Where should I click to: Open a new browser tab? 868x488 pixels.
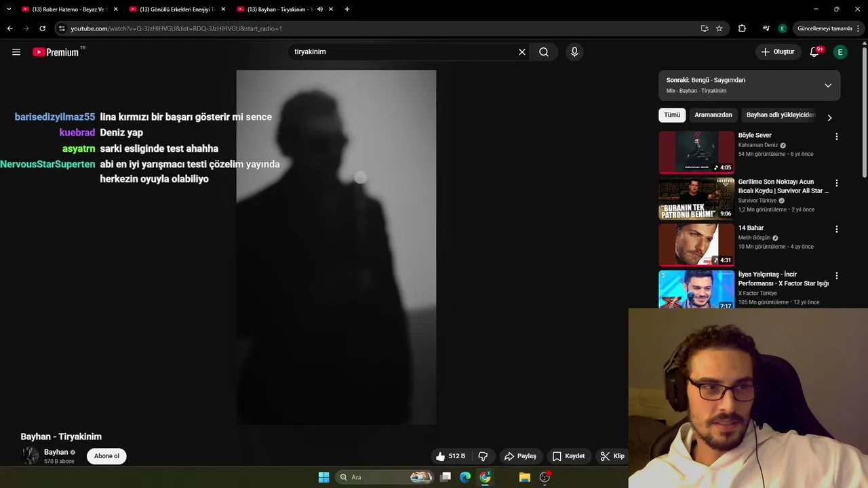[347, 9]
